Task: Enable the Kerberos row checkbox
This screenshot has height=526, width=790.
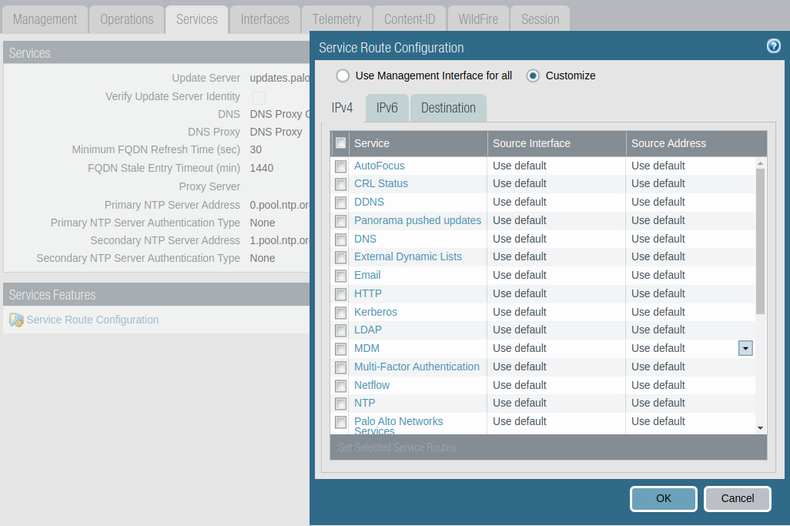Action: tap(341, 312)
